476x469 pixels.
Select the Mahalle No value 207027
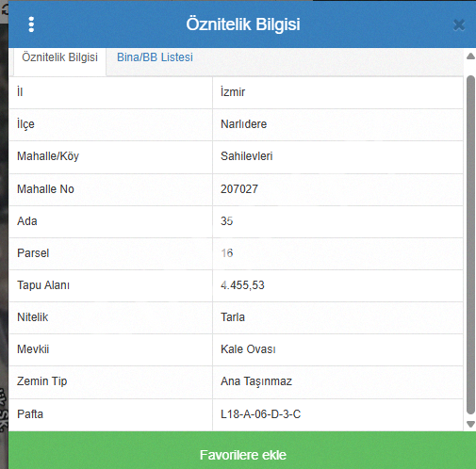(x=239, y=189)
